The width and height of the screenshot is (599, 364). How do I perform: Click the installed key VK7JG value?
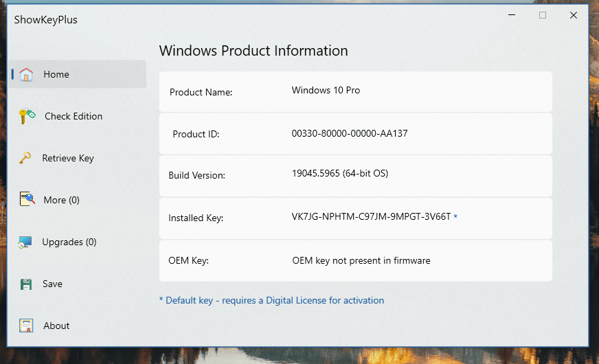371,216
